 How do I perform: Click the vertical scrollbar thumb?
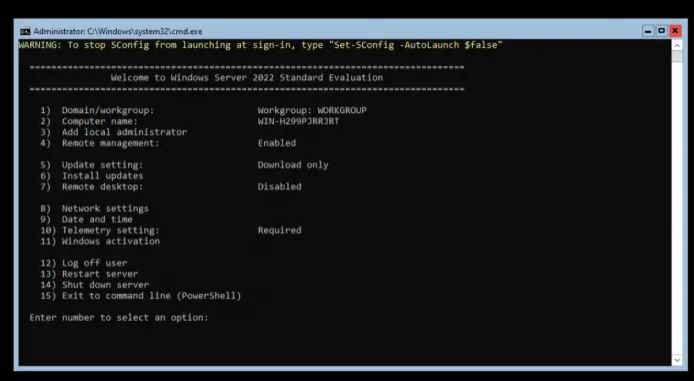677,56
